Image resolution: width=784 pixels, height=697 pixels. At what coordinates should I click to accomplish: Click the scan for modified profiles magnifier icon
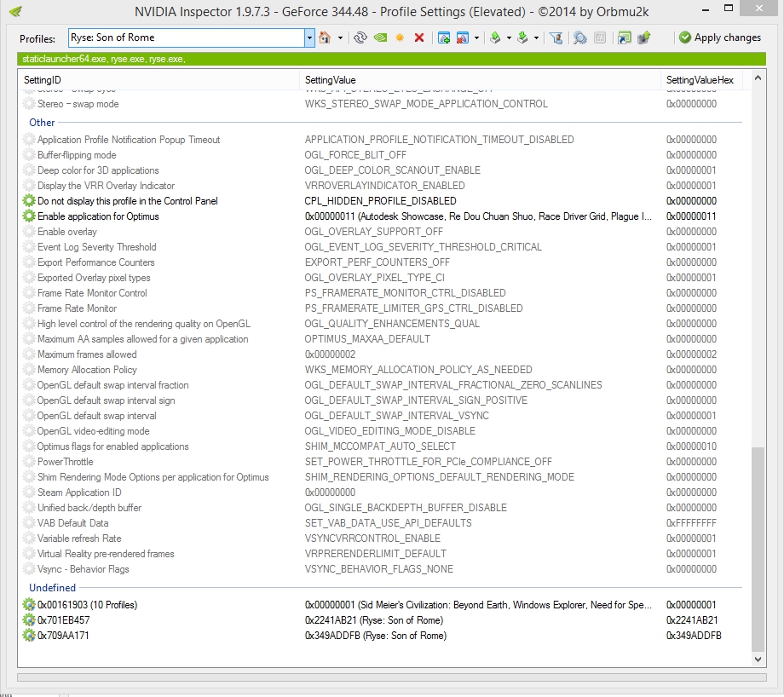[x=580, y=37]
